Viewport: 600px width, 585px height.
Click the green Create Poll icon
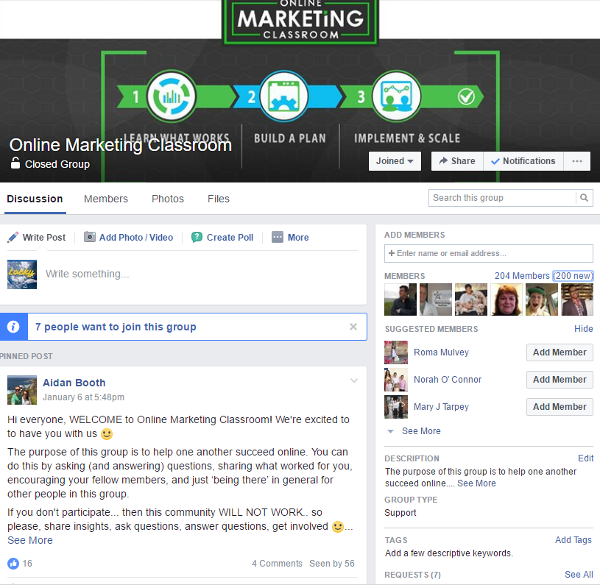196,237
